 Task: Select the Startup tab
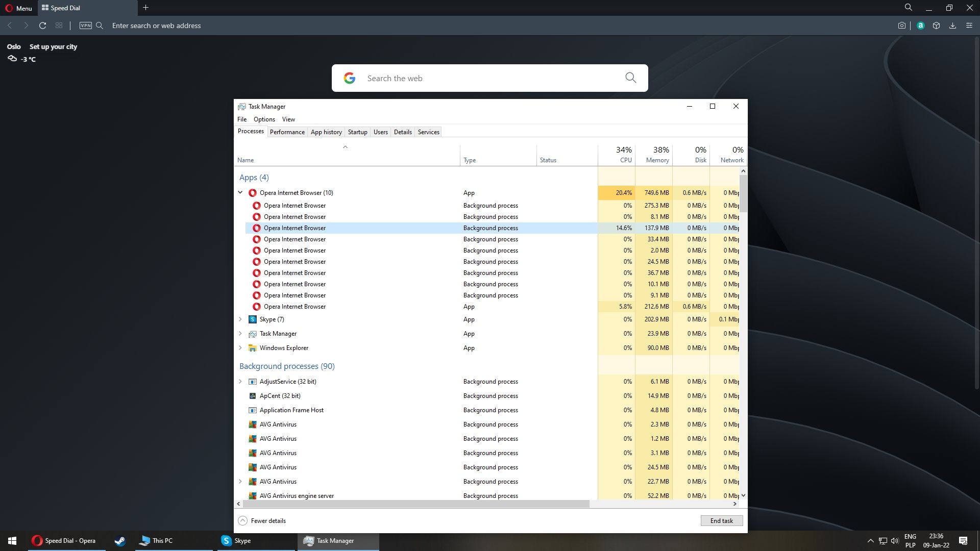click(x=357, y=132)
